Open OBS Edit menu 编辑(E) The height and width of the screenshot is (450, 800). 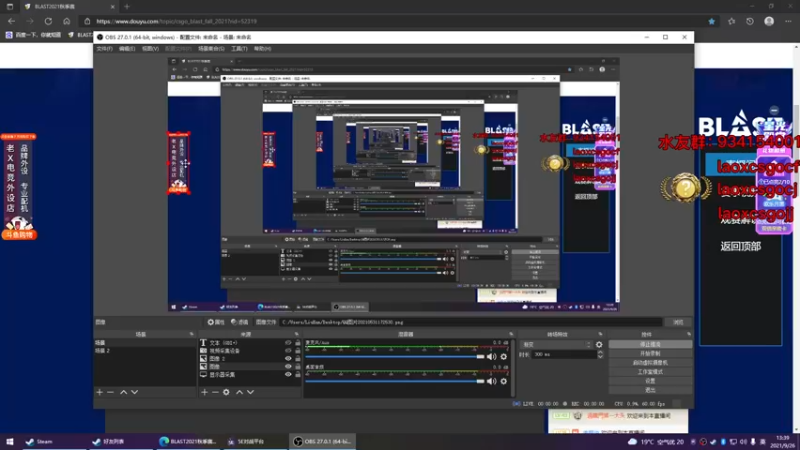[x=127, y=48]
